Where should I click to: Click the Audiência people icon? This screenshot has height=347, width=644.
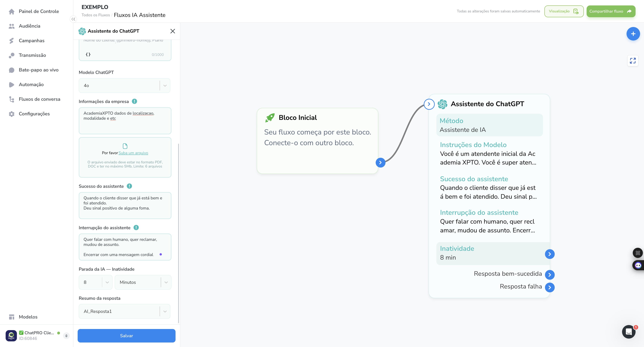[x=11, y=26]
